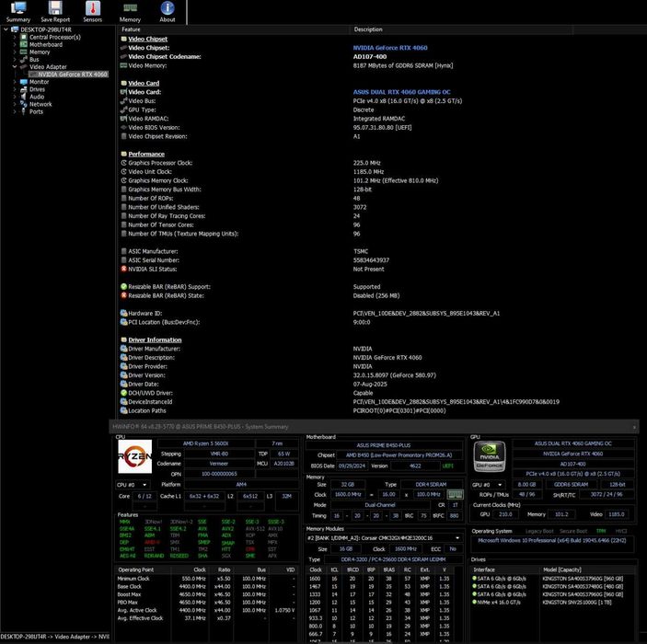The width and height of the screenshot is (647, 644).
Task: Click the Description column header
Action: pos(461,29)
